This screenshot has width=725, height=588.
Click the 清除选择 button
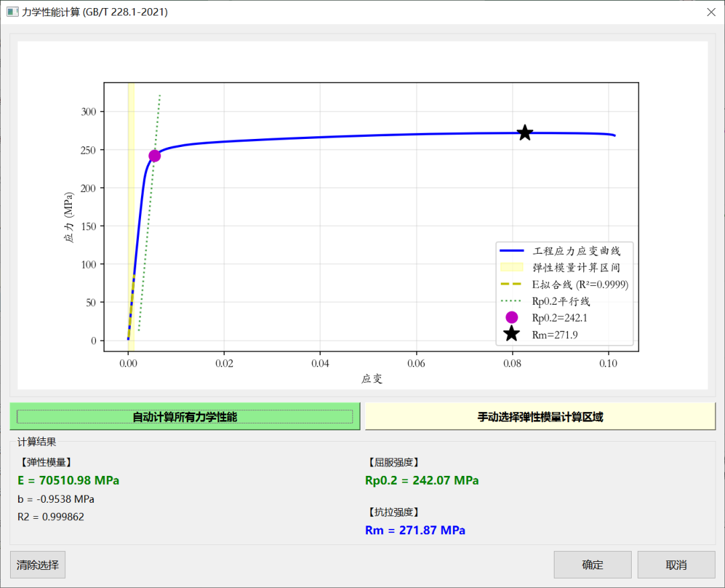38,565
